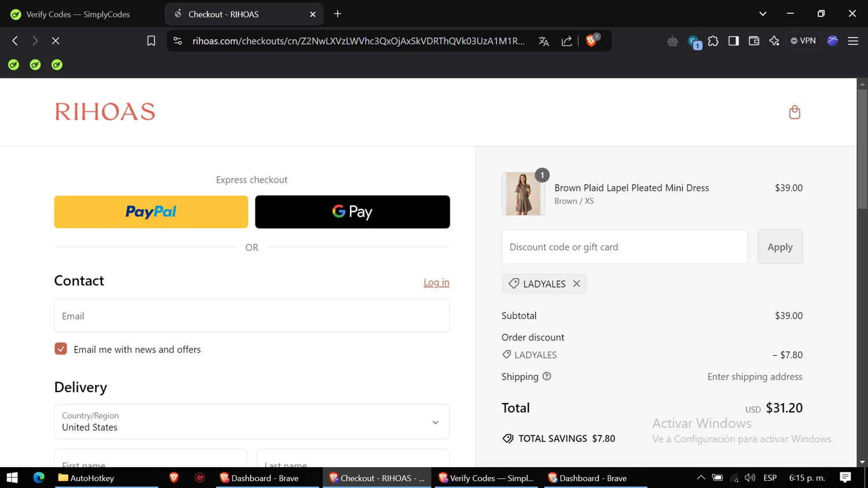The image size is (868, 488).
Task: Go forward to the next page
Action: pyautogui.click(x=35, y=40)
